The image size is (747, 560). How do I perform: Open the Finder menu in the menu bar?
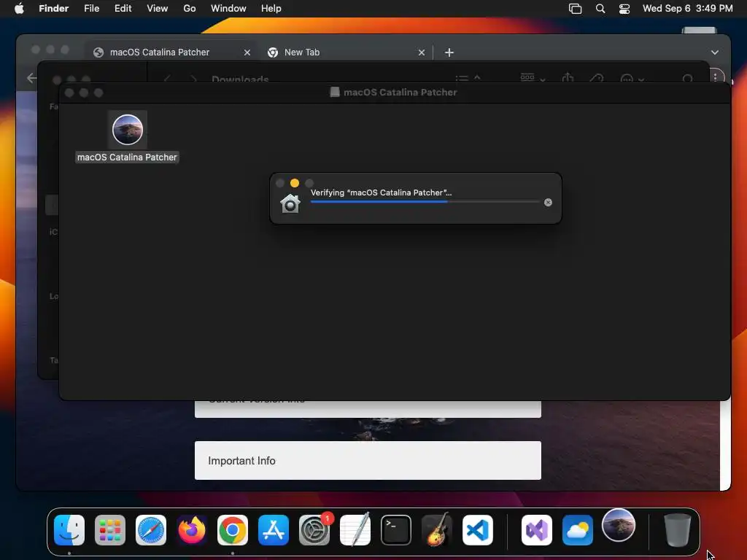tap(54, 8)
